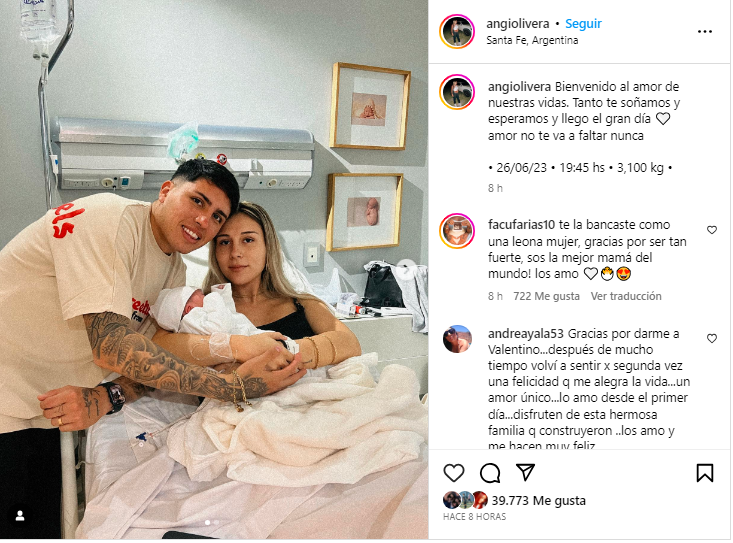Open andreayala53 profile avatar
The height and width of the screenshot is (543, 733).
pos(457,339)
